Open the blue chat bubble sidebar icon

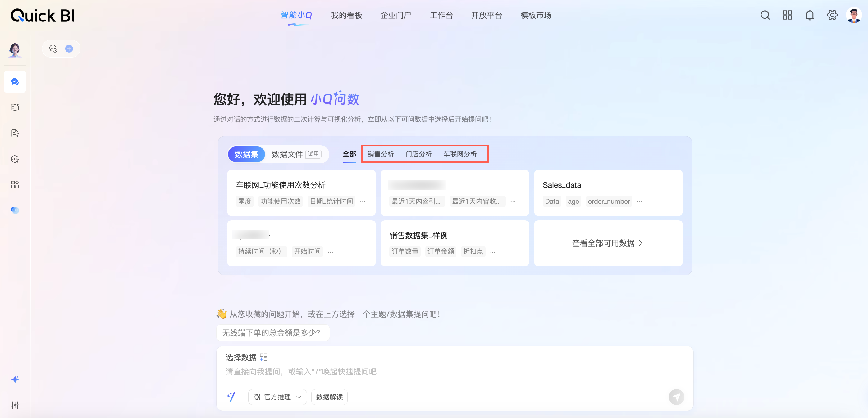pos(15,210)
